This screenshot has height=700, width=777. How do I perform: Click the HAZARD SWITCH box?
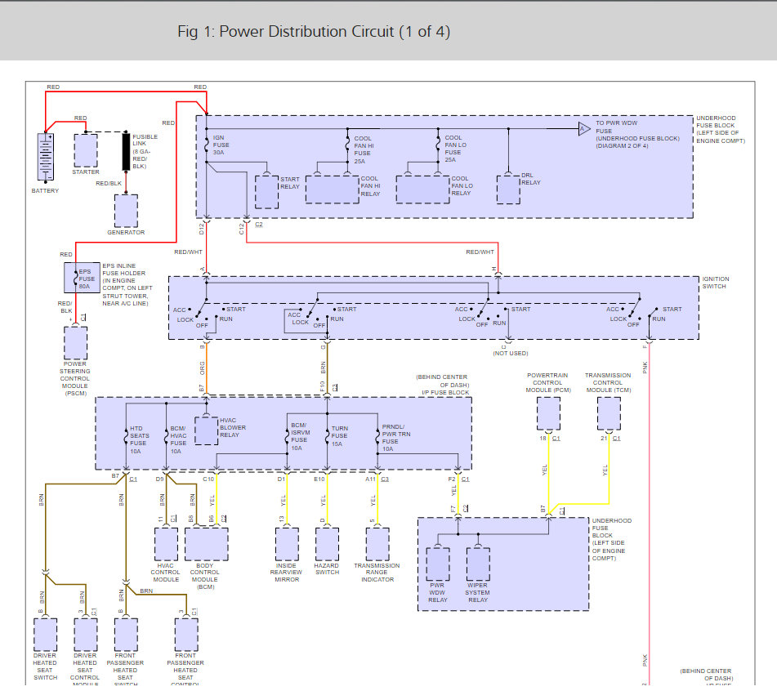coord(327,544)
